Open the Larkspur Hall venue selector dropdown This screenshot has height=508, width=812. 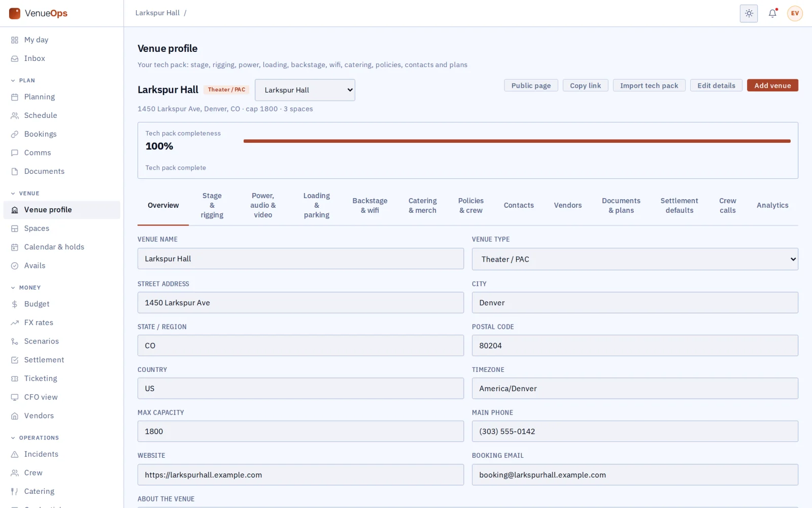click(x=305, y=90)
